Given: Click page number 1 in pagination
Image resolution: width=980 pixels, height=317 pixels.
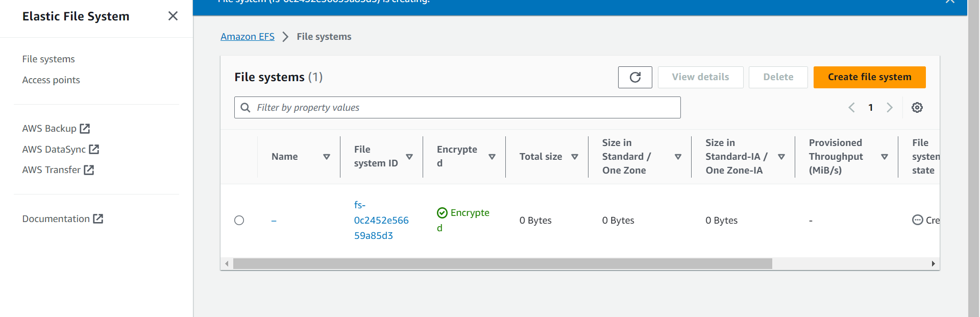Looking at the screenshot, I should [x=871, y=108].
